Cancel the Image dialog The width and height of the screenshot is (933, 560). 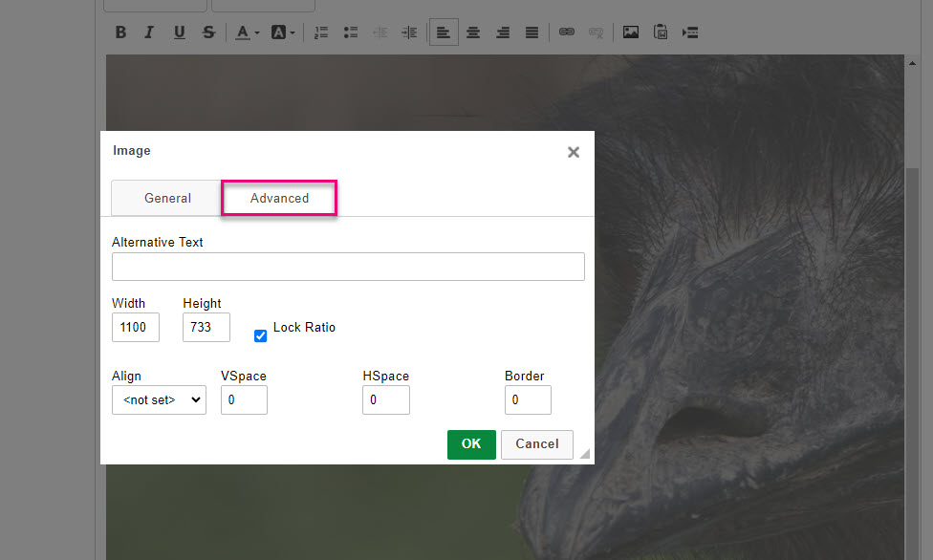(537, 444)
